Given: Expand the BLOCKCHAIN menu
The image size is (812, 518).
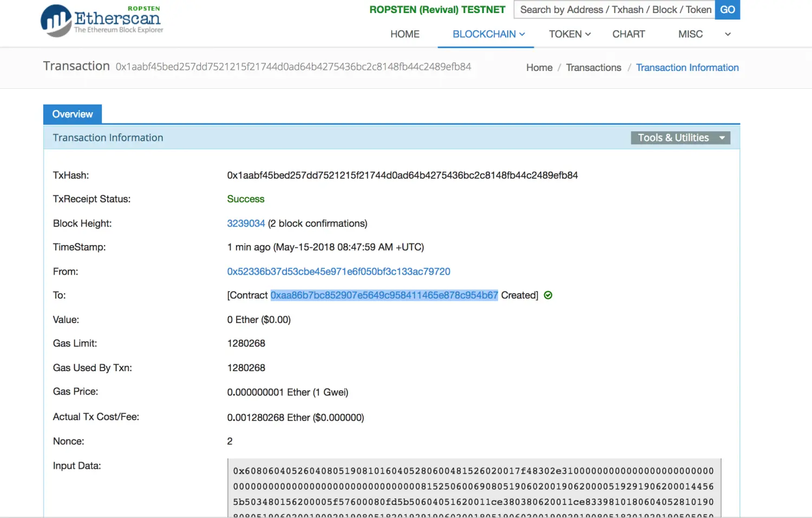Looking at the screenshot, I should (x=489, y=34).
